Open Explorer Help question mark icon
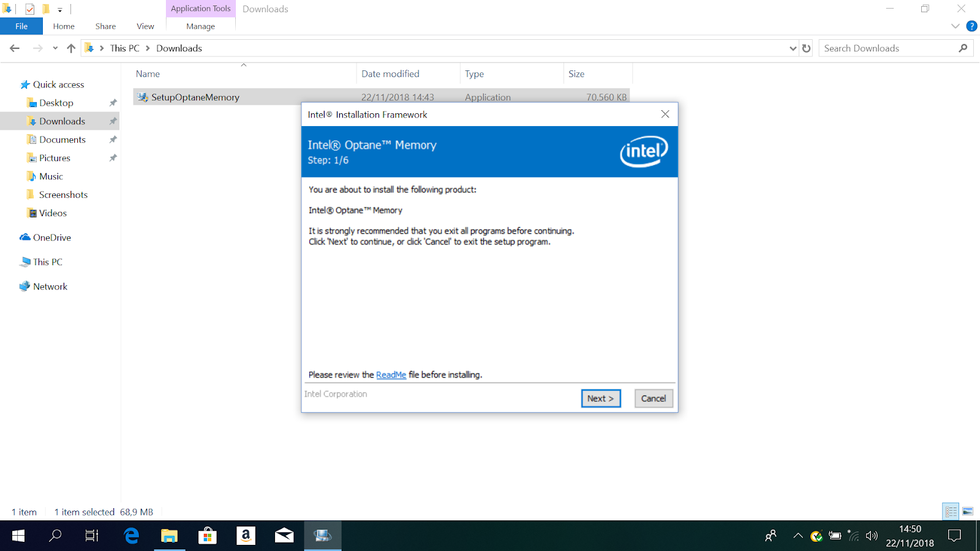The height and width of the screenshot is (551, 980). click(x=971, y=26)
